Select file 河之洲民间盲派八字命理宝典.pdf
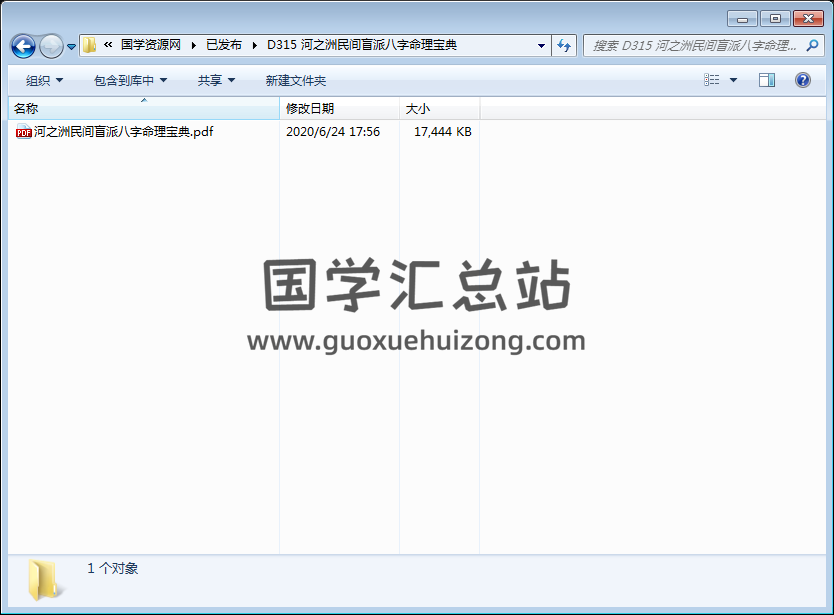 click(123, 131)
